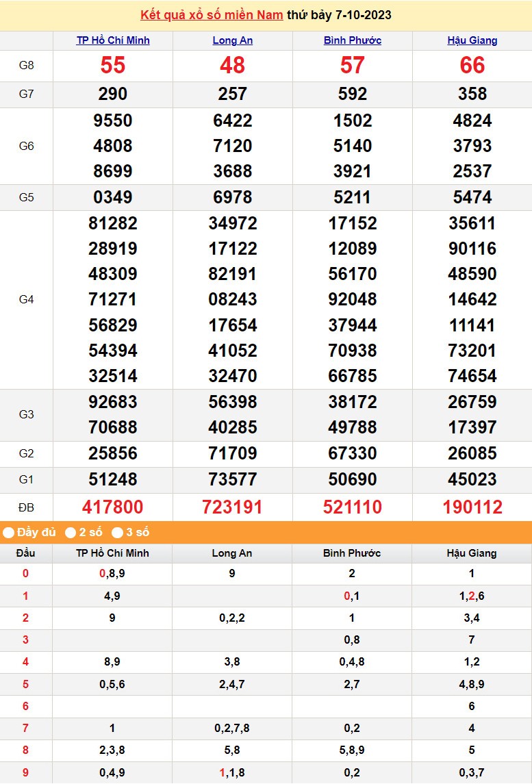Click the ĐB row label
The width and height of the screenshot is (532, 784).
coord(26,507)
